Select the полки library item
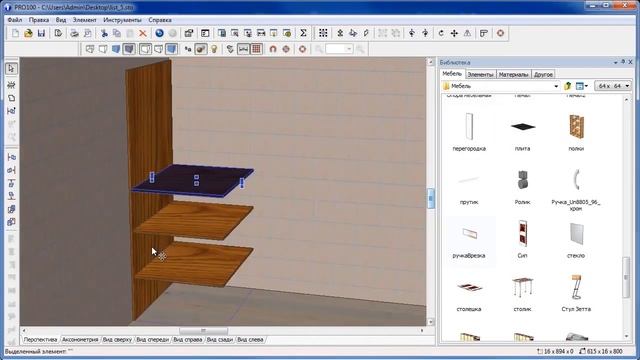The height and width of the screenshot is (360, 640). pos(576,132)
